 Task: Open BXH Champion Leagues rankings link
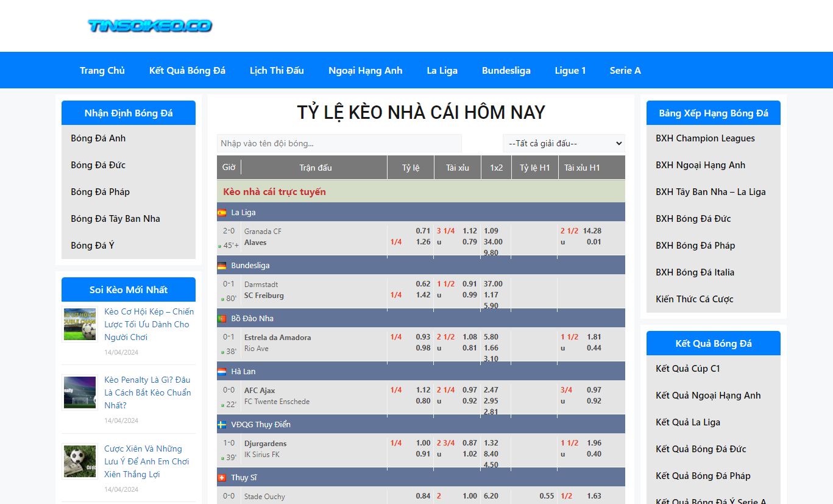point(705,138)
